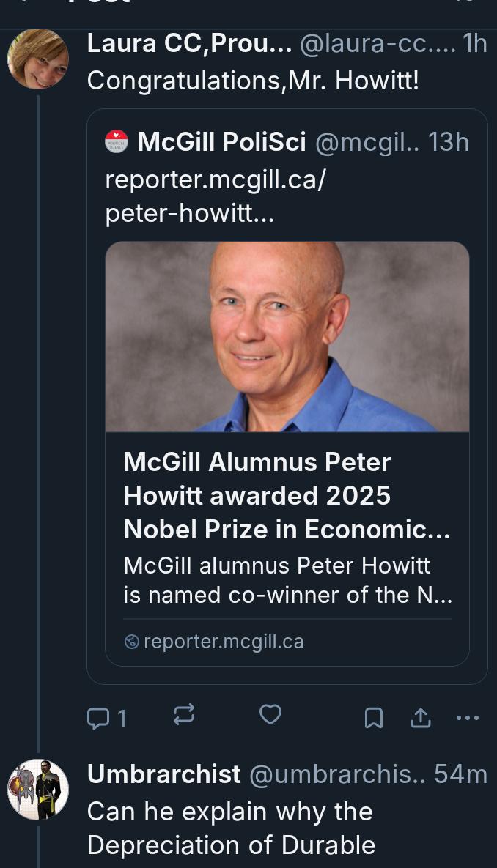Open the McGill Alumnus Peter Howitt headline
Screen dimensions: 497x868
[x=287, y=496]
